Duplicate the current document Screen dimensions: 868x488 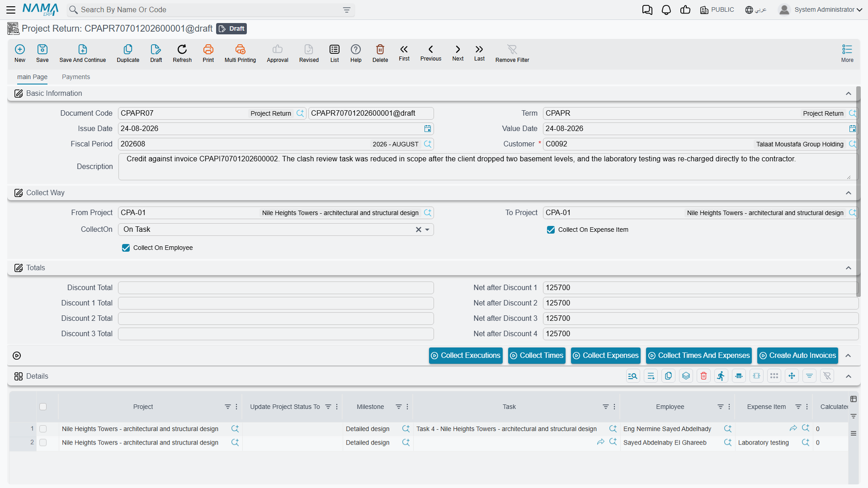(x=128, y=53)
